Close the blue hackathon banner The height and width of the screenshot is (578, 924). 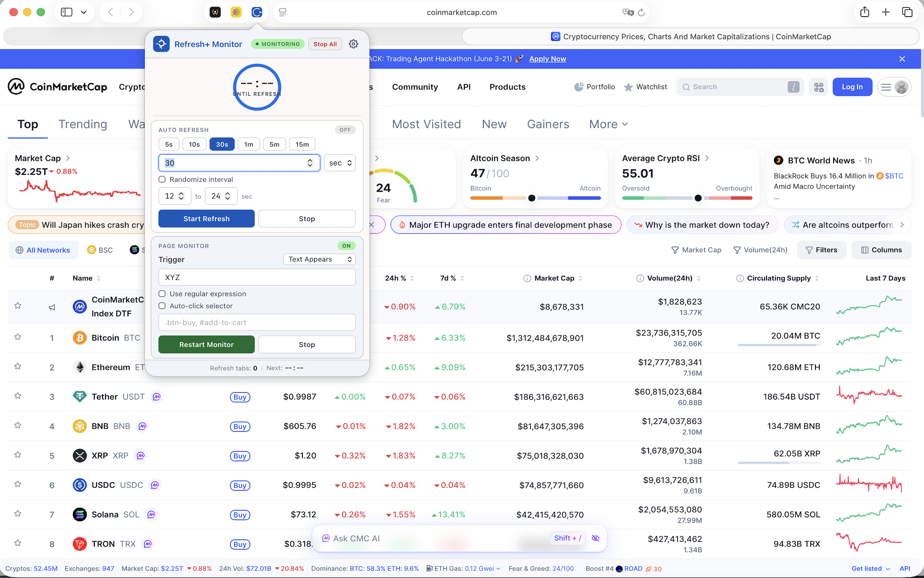(902, 59)
